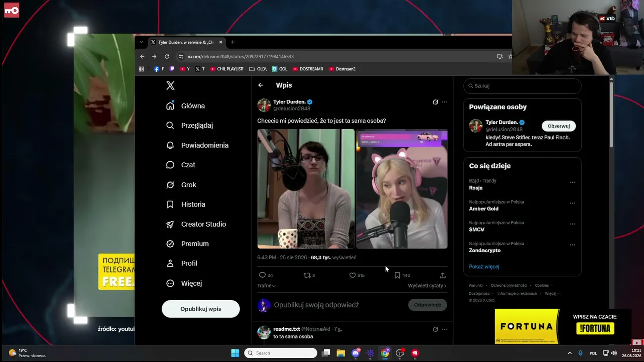
Task: Like the post with the heart icon
Action: point(352,275)
